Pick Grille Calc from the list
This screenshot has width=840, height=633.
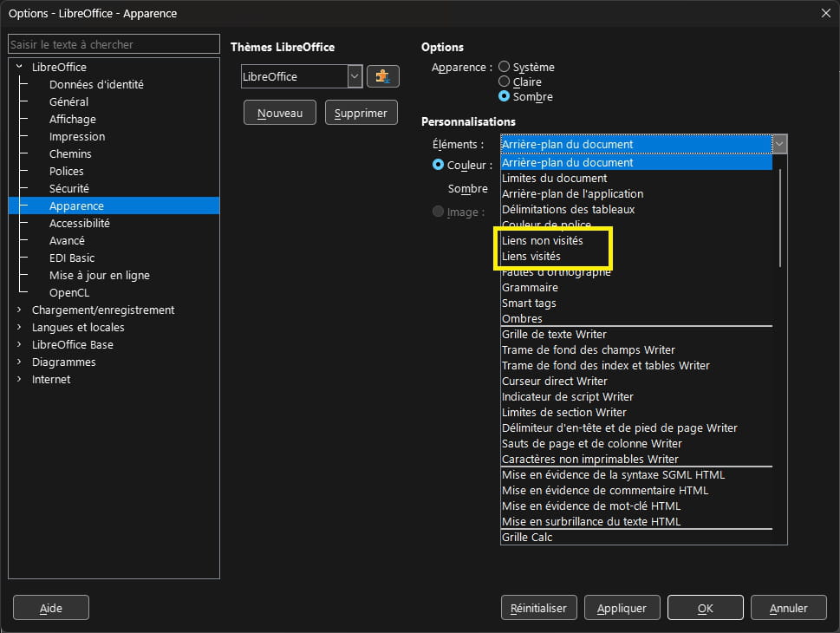[x=636, y=537]
